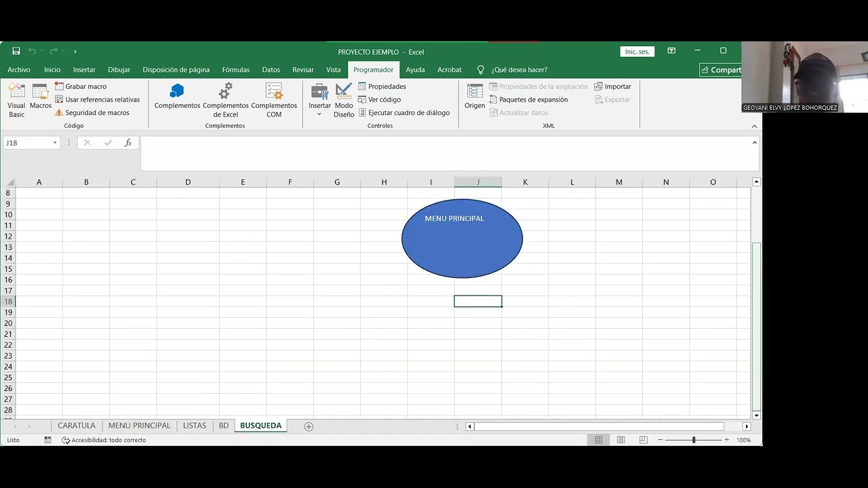Open ribbon display options icon
This screenshot has height=488, width=868.
point(671,51)
